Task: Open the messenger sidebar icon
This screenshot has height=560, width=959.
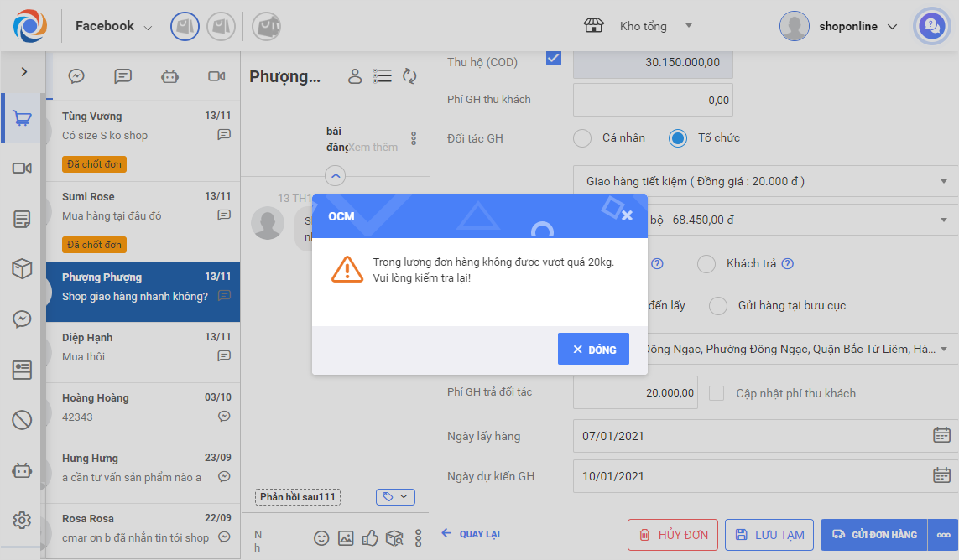Action: [x=22, y=319]
